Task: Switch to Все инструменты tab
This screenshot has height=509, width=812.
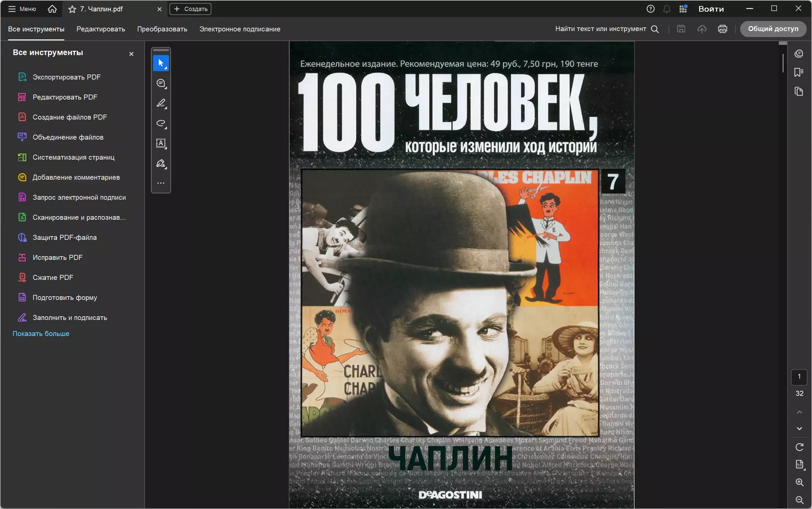Action: pos(36,29)
